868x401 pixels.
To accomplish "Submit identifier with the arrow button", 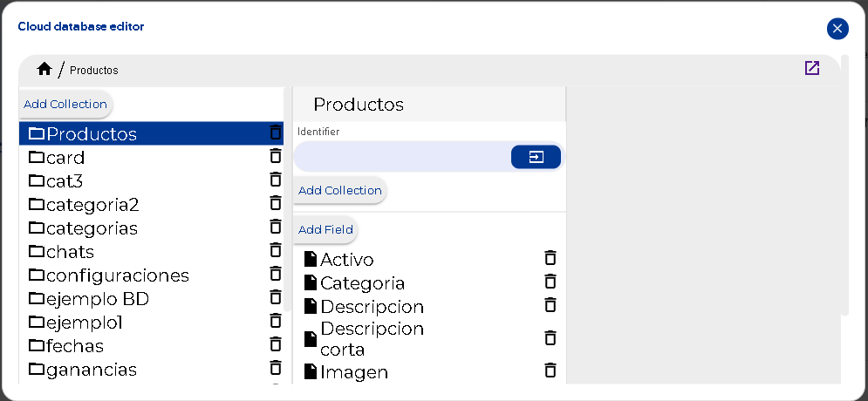I will coord(536,157).
